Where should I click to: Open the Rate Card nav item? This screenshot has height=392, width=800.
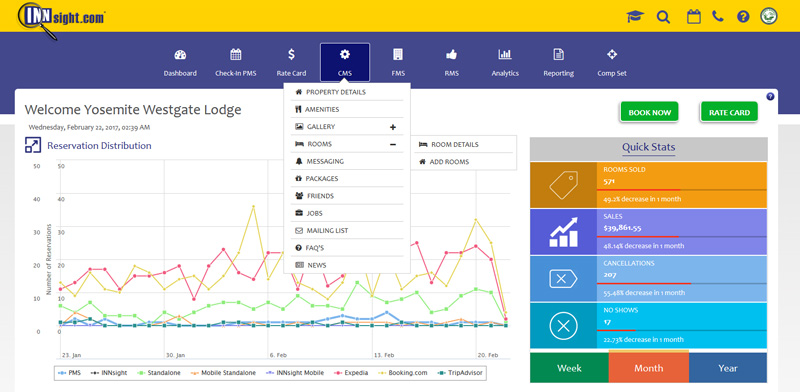coord(291,62)
